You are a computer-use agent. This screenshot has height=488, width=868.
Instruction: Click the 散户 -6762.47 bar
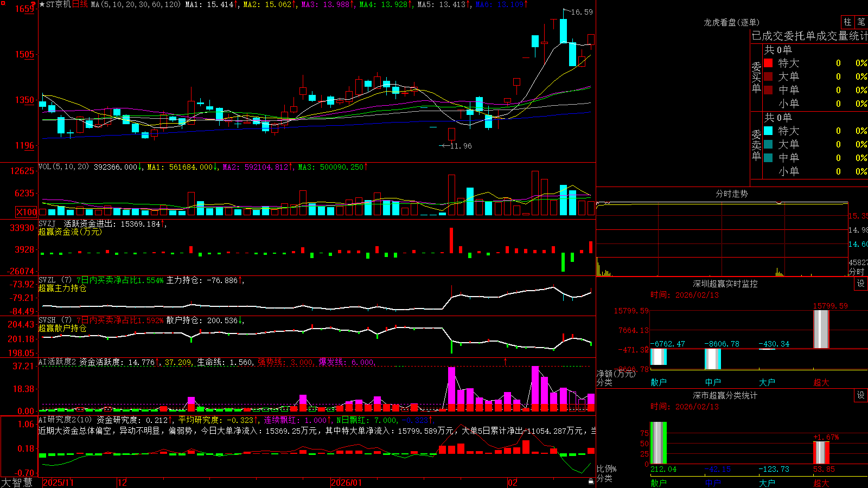point(659,357)
